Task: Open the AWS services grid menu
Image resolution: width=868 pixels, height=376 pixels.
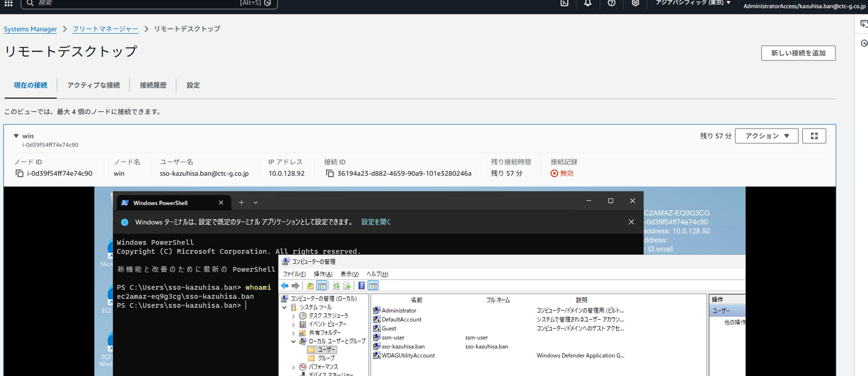Action: 8,4
